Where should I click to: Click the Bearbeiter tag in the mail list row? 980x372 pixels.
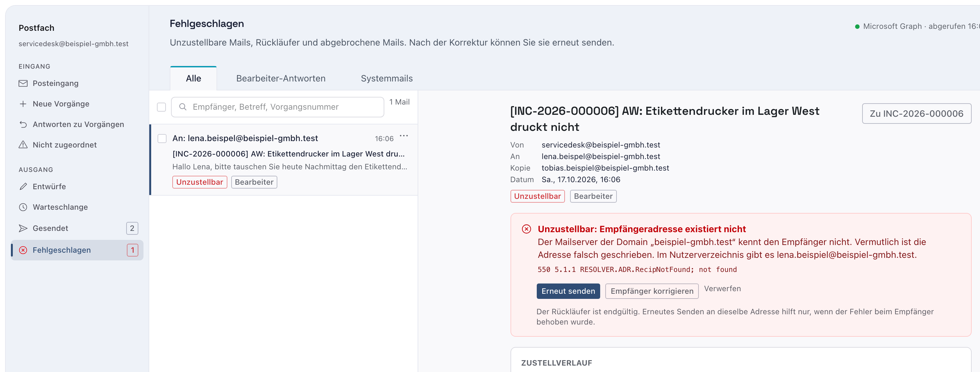tap(254, 182)
